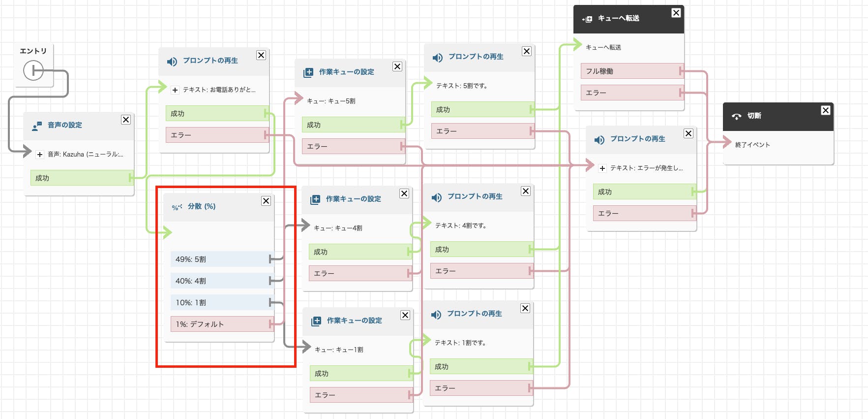
Task: Delete the 5割です prompt block via X
Action: [x=527, y=51]
